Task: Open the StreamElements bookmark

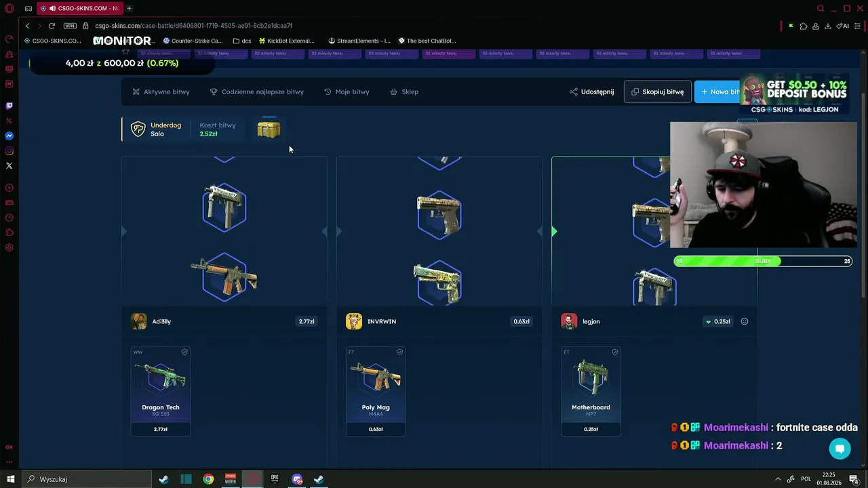Action: click(359, 41)
